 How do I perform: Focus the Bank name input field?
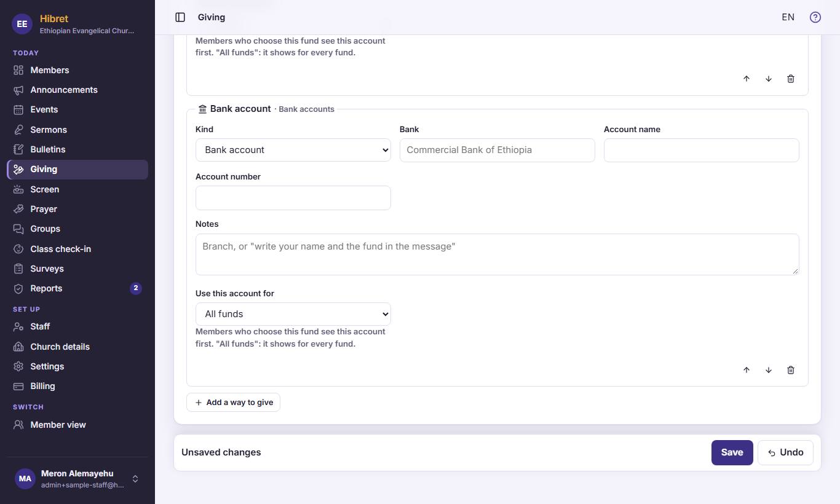click(497, 150)
